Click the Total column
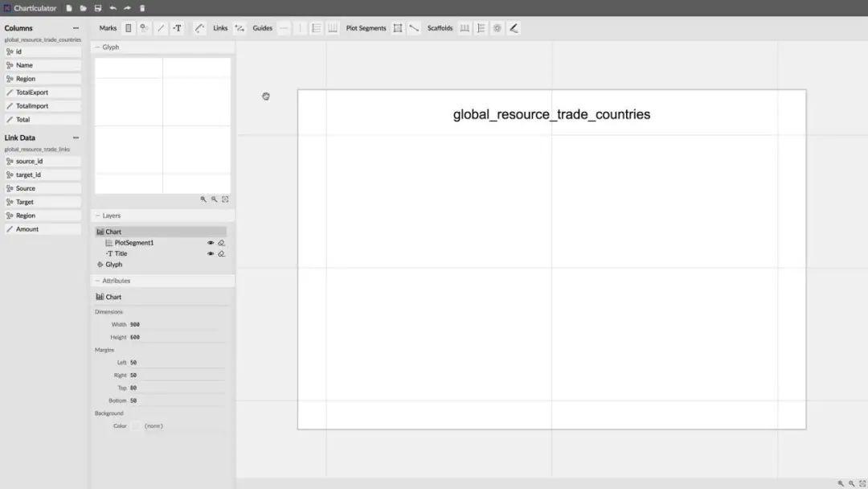The height and width of the screenshot is (489, 868). (x=43, y=120)
